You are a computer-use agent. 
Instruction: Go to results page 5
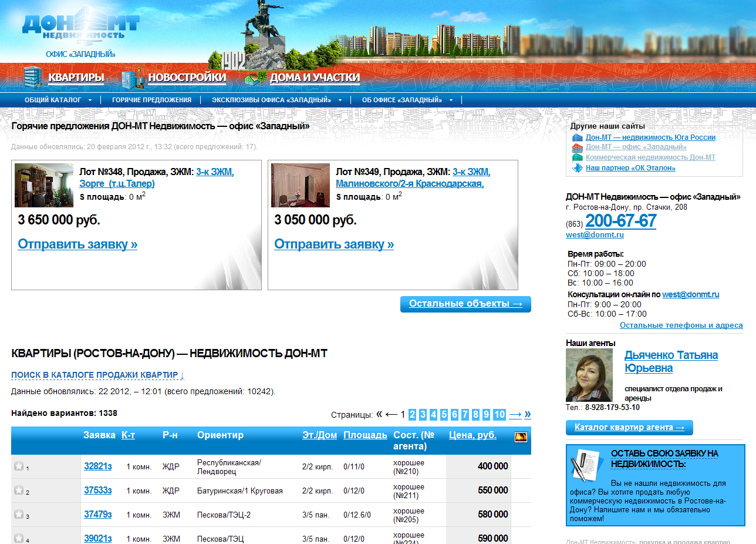point(444,414)
